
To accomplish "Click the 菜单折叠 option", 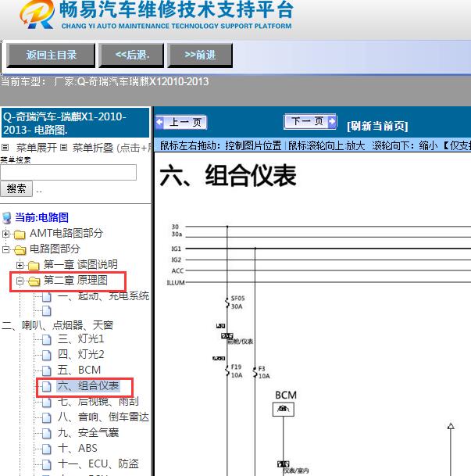I will [93, 148].
